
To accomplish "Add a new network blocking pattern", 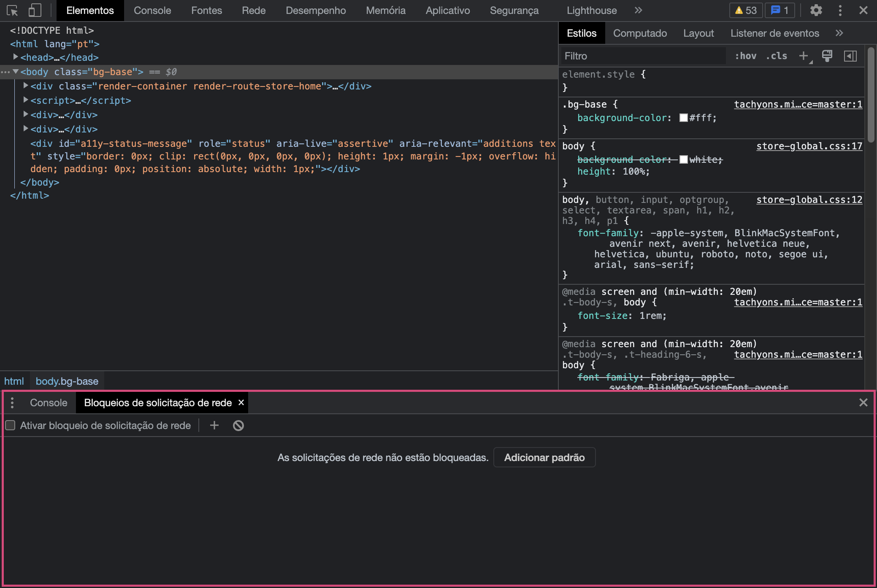I will click(214, 425).
